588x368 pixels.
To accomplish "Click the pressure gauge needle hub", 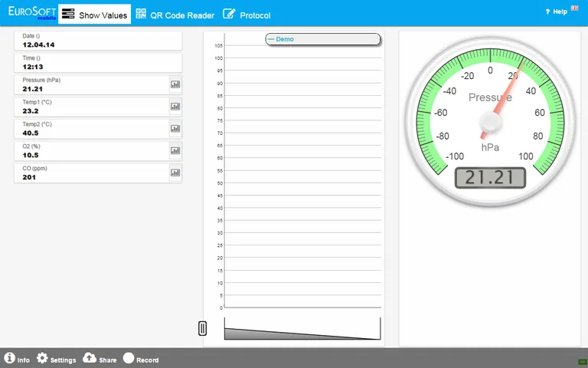I will tap(491, 122).
